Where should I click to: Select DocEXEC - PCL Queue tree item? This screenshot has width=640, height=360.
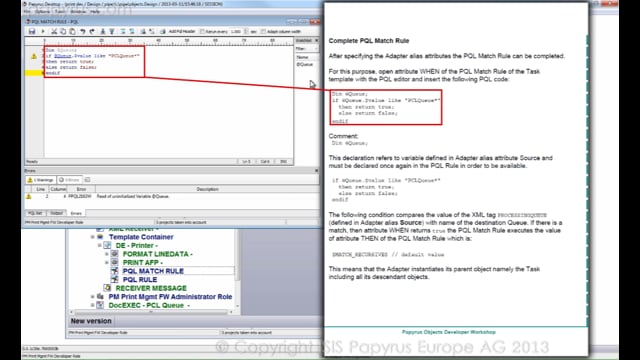(x=149, y=305)
